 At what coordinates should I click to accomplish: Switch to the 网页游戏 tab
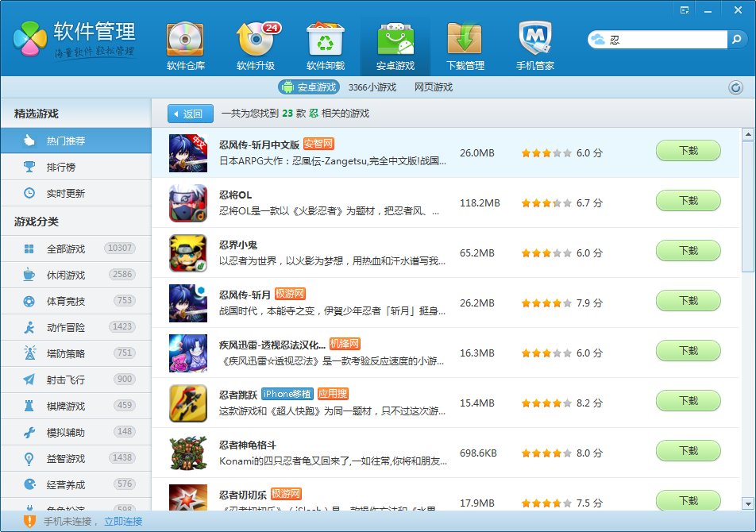coord(434,87)
